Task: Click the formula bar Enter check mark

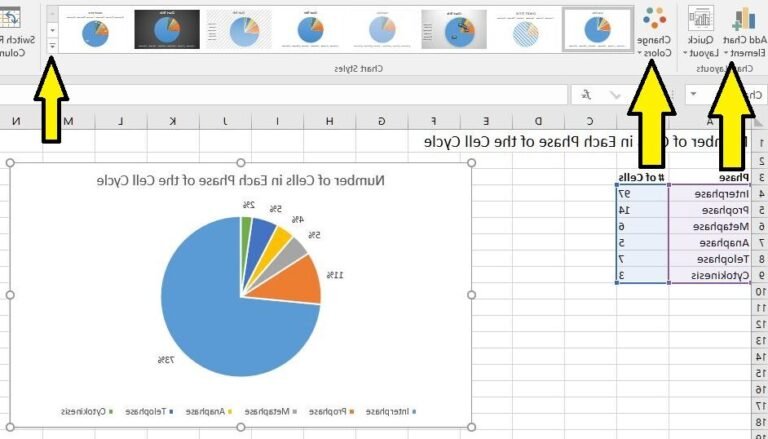Action: pos(615,95)
